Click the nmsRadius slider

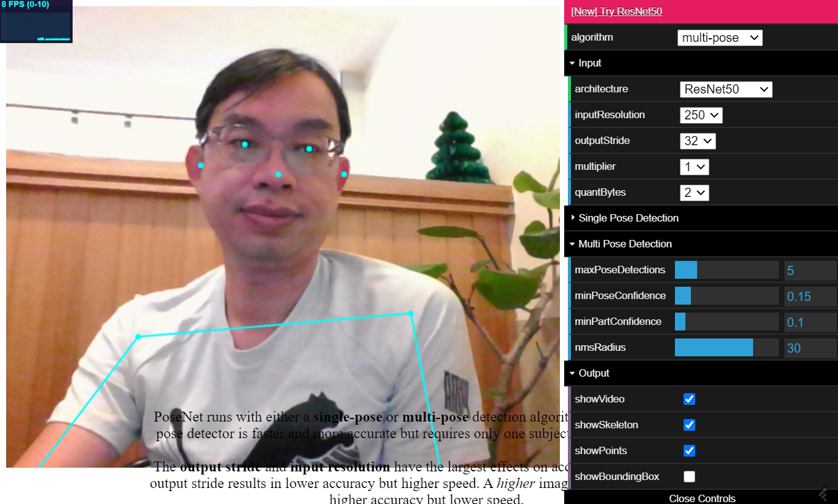727,348
